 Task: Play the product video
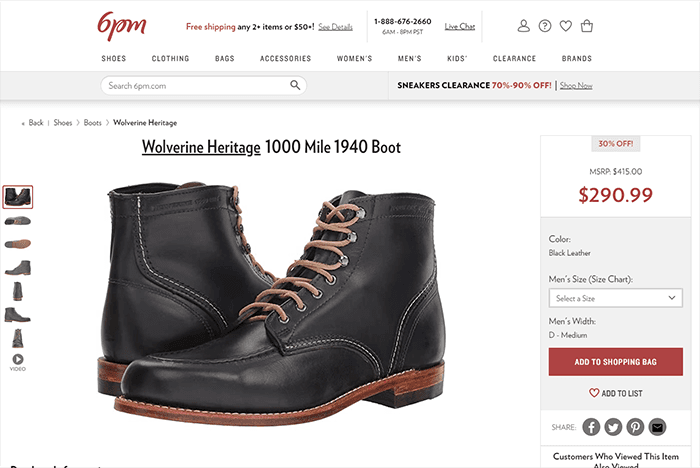tap(18, 362)
